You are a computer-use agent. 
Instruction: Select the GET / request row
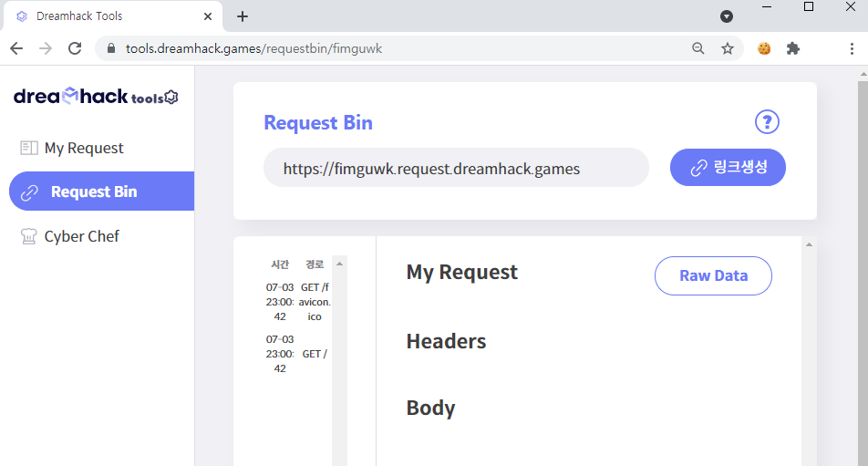pyautogui.click(x=298, y=354)
